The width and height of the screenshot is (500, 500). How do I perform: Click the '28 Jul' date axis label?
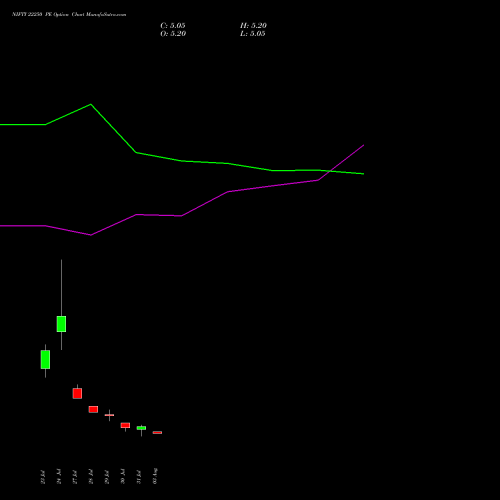[91, 477]
